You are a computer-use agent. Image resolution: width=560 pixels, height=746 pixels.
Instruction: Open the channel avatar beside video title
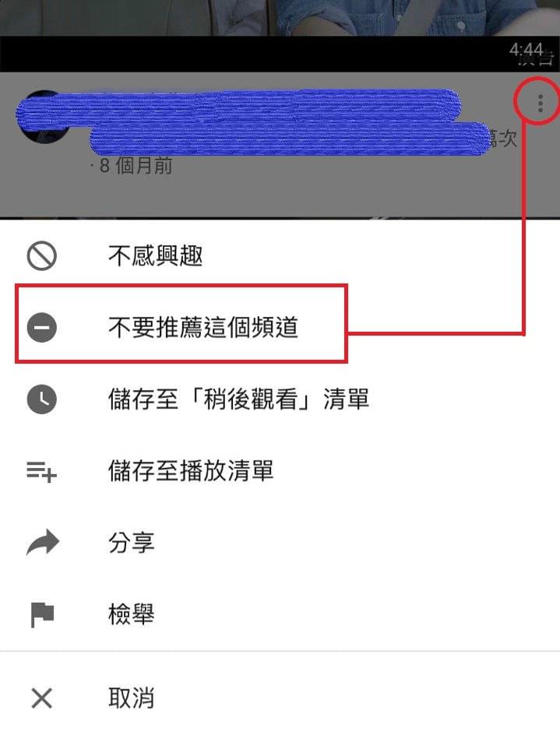(x=44, y=116)
